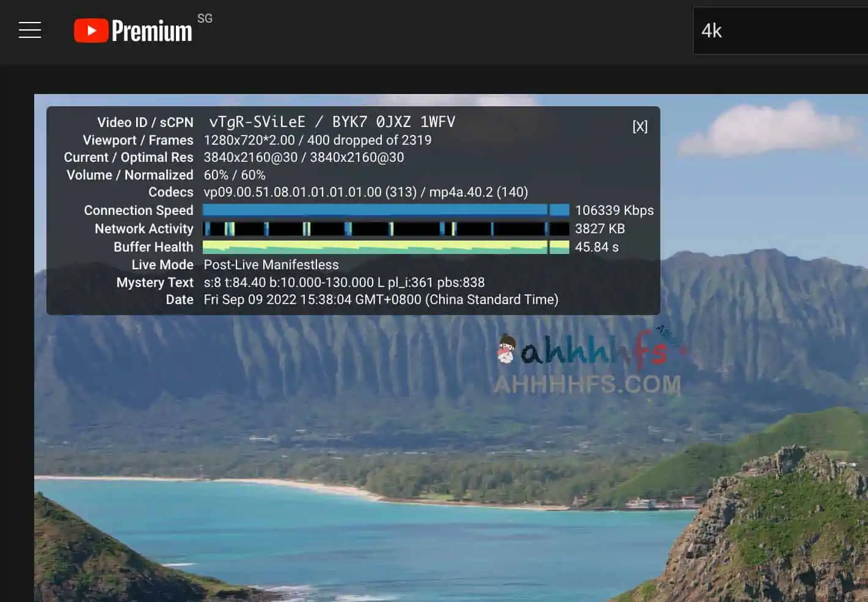
Task: Open the hamburger guide menu
Action: click(30, 30)
